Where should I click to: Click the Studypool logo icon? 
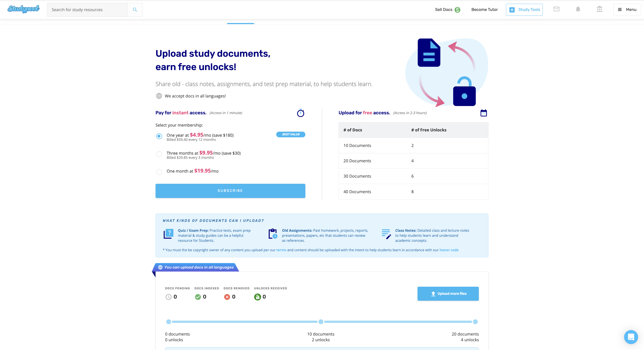[x=23, y=9]
